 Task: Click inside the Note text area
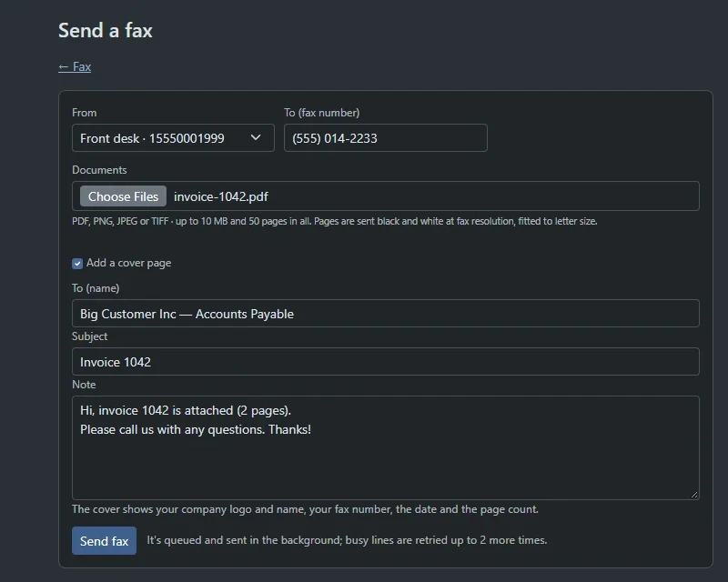point(385,448)
